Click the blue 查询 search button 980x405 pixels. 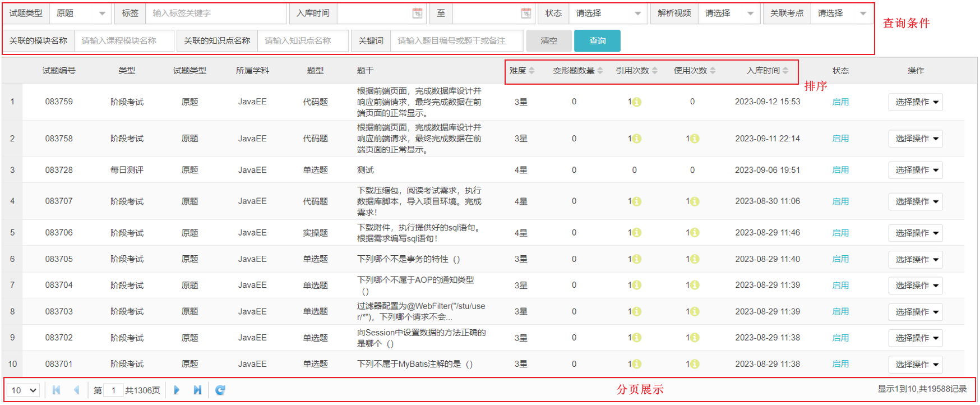pos(597,41)
